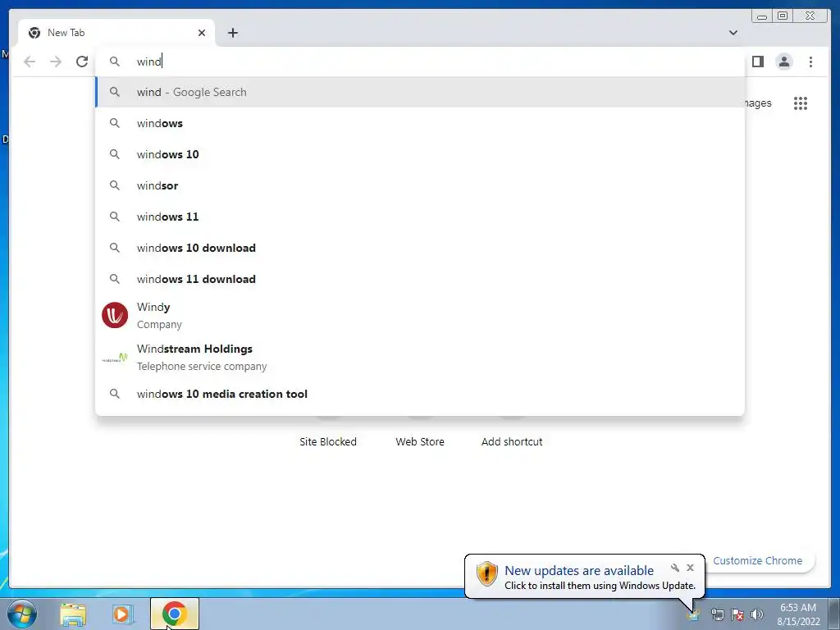
Task: Click the Windy red logo icon
Action: (x=115, y=315)
